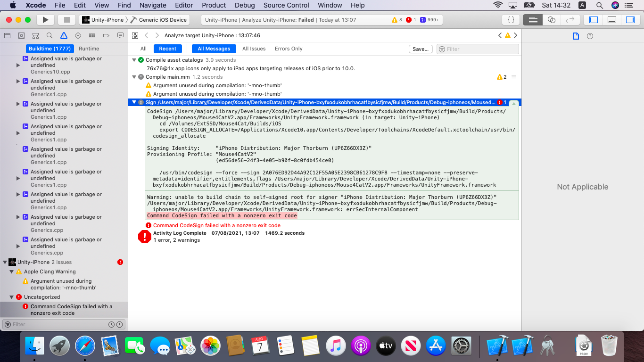Open the Product menu

coord(214,5)
